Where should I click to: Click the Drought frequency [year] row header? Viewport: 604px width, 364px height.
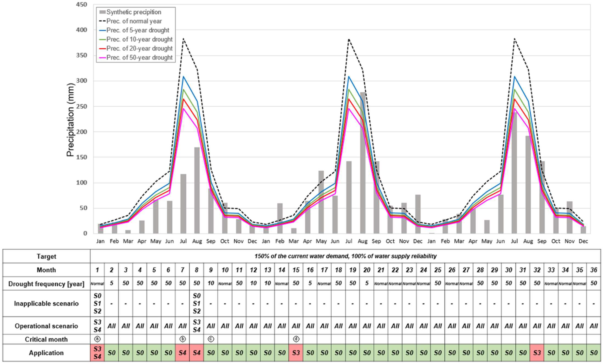46,284
